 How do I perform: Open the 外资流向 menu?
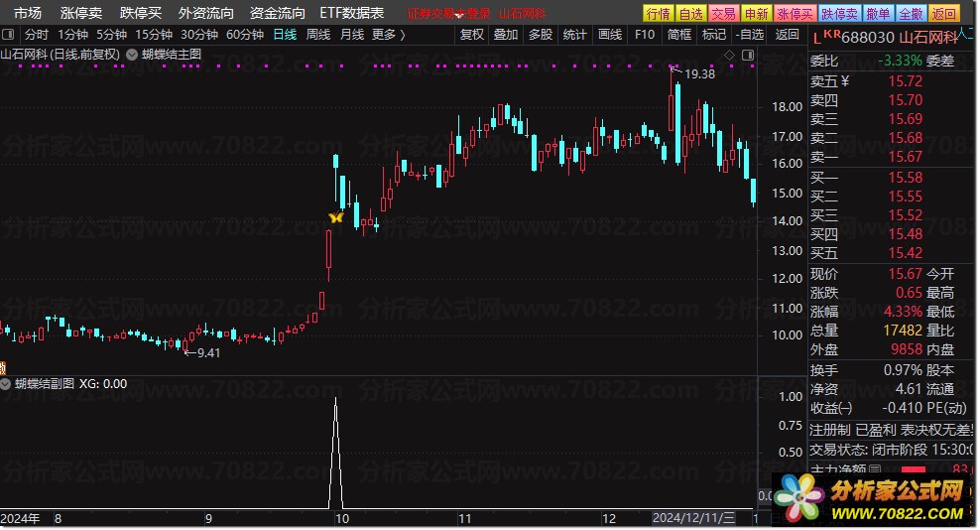[x=205, y=13]
